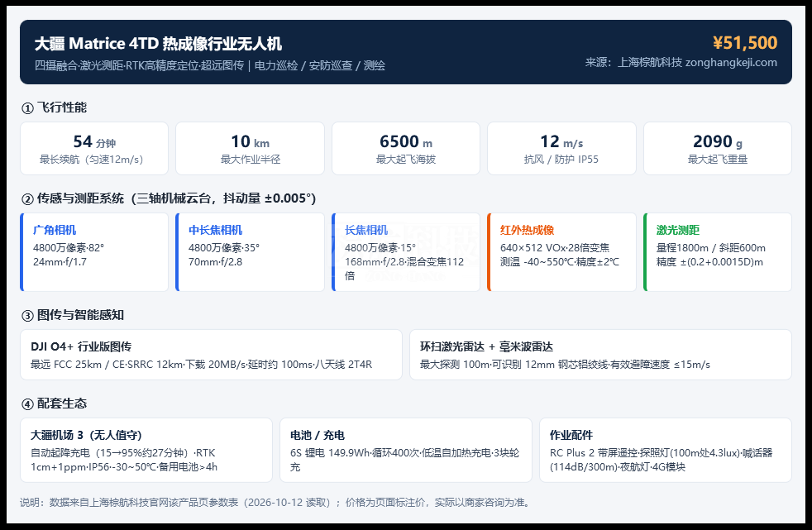812x530 pixels.
Task: Open the 广角相机 sensor card
Action: pos(94,252)
